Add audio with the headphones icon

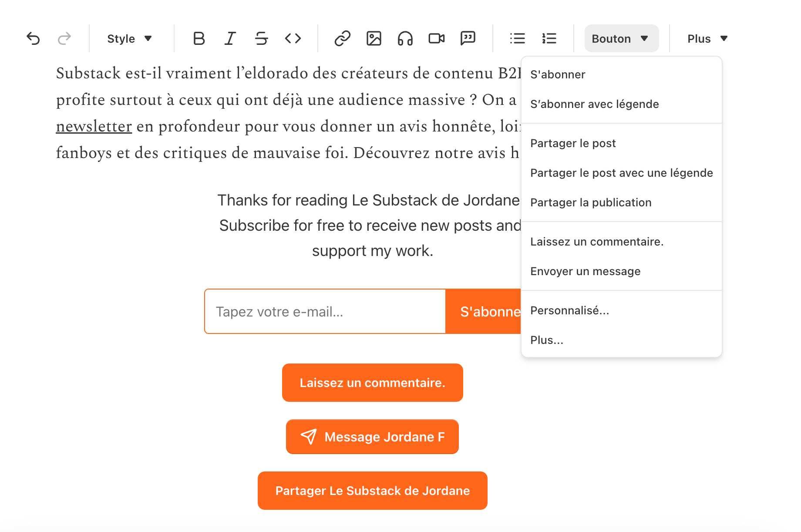[405, 39]
